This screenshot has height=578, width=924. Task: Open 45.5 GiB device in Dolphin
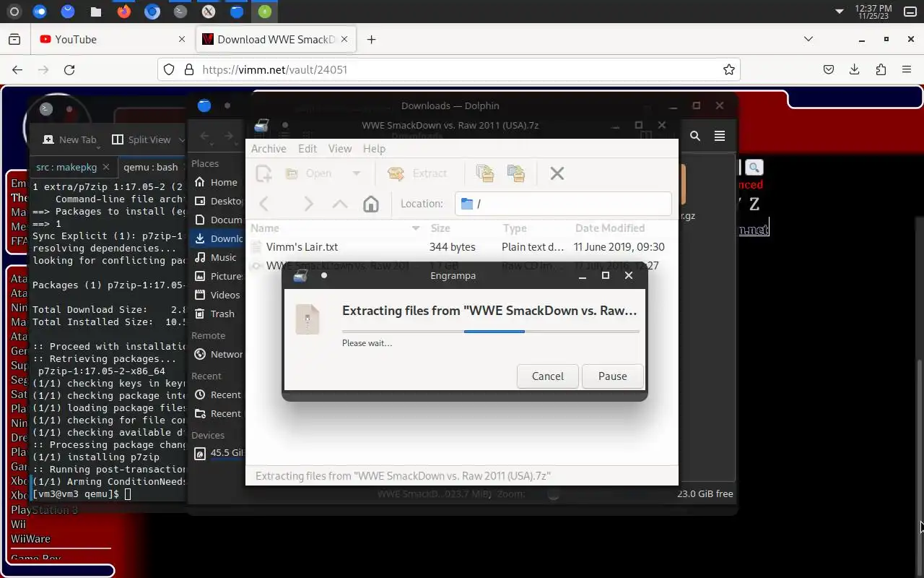tap(217, 454)
